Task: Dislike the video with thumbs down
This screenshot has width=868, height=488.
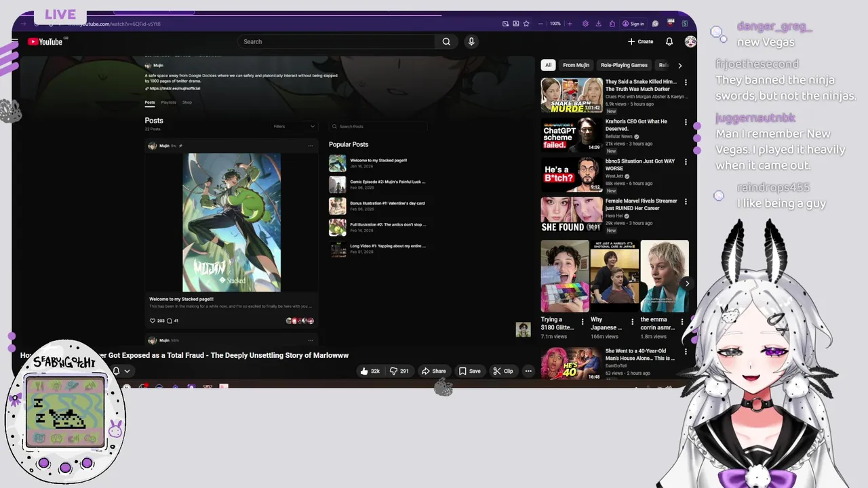Action: pos(400,371)
